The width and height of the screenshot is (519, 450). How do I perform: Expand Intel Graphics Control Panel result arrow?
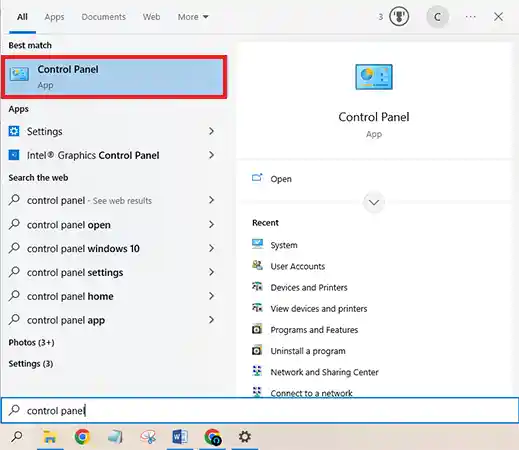(x=211, y=155)
